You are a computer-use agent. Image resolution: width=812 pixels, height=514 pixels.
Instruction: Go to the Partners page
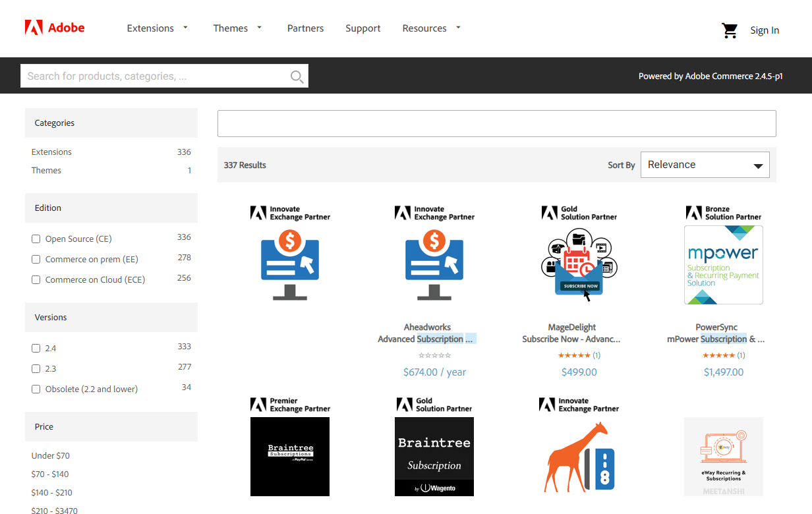point(305,28)
